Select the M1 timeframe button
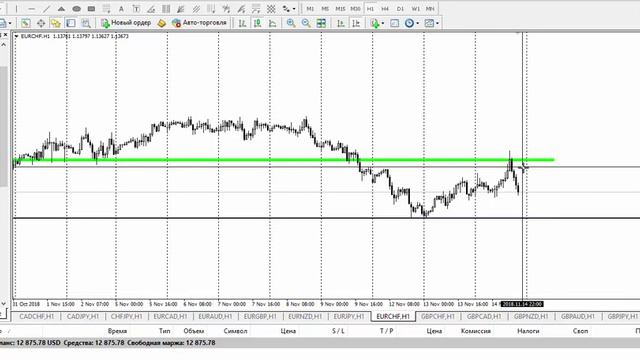 pyautogui.click(x=310, y=9)
